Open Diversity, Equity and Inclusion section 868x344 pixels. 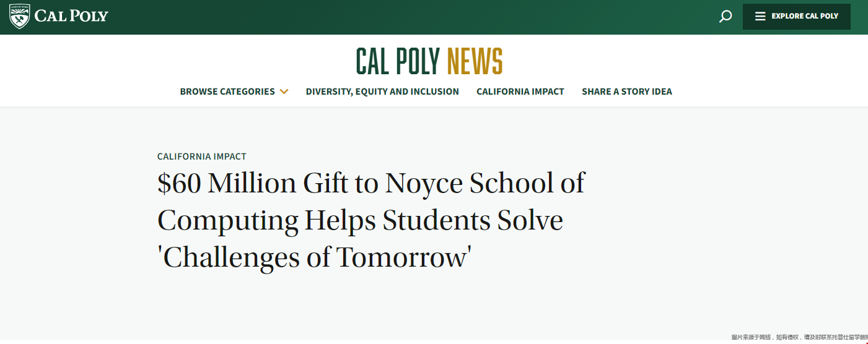click(x=382, y=92)
